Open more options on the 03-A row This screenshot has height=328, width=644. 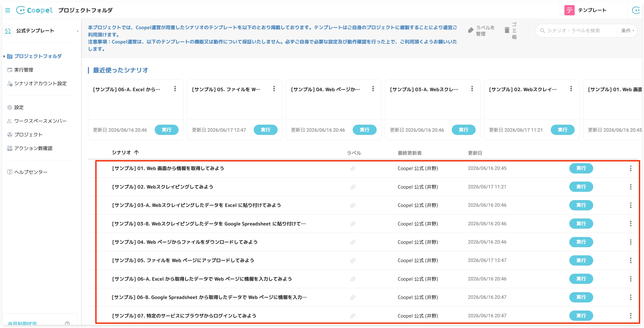(631, 205)
